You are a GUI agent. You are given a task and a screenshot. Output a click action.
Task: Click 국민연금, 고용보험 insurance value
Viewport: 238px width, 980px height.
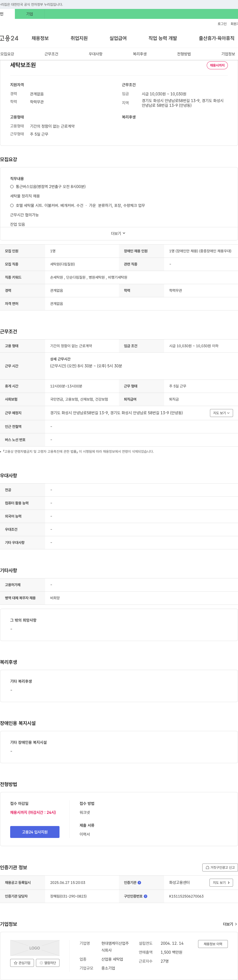coord(79,399)
